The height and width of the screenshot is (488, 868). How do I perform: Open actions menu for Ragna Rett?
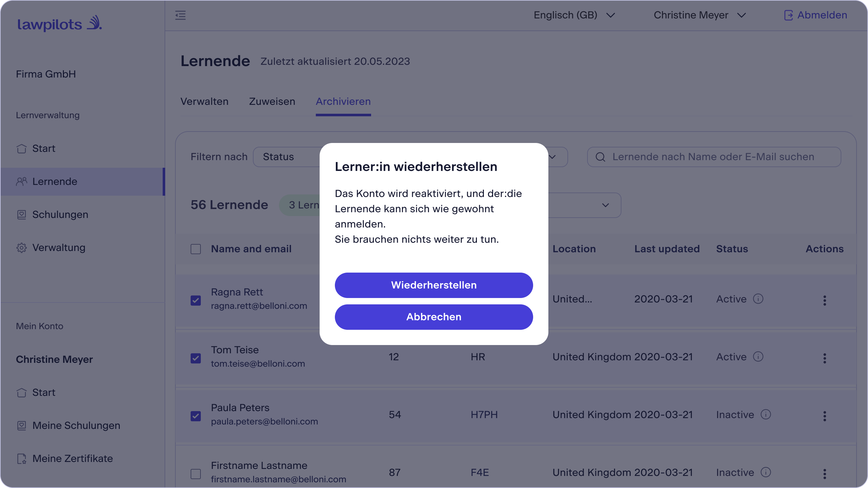(824, 300)
